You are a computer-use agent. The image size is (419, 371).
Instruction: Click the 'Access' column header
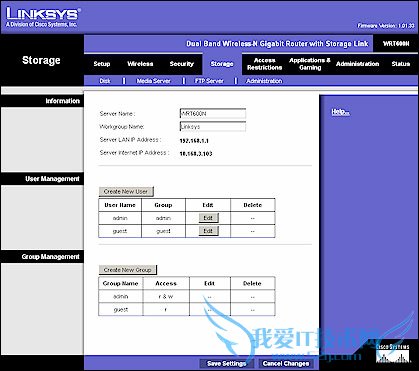tap(166, 283)
